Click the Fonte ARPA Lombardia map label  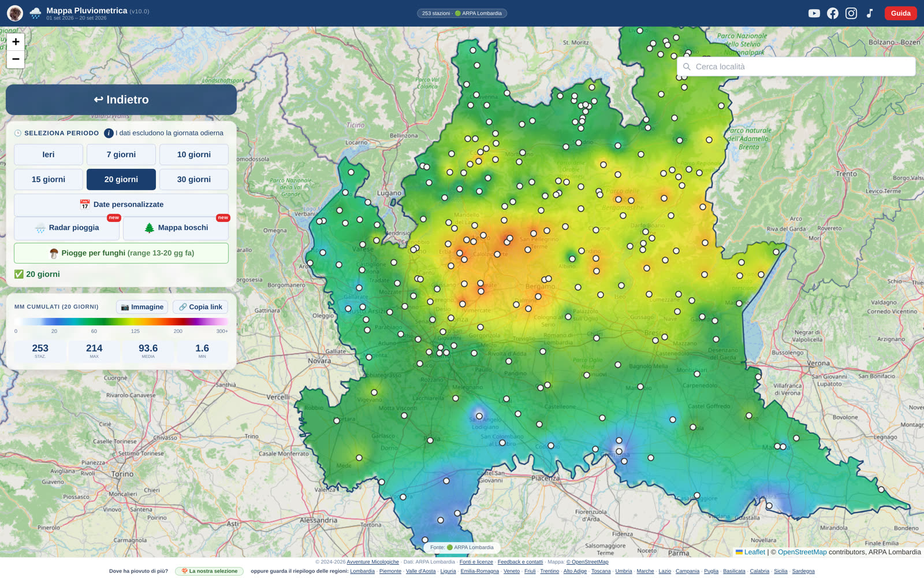[462, 547]
